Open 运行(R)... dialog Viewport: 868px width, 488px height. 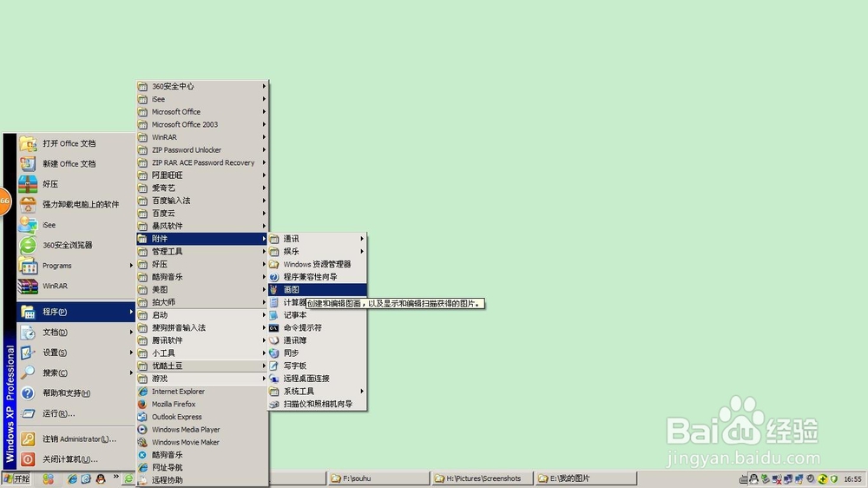pos(76,414)
